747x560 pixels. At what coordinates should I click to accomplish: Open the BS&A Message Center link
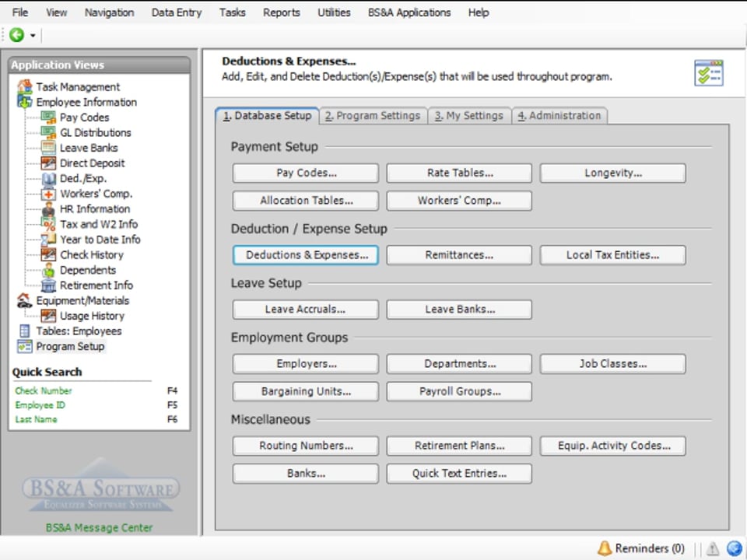click(x=99, y=527)
